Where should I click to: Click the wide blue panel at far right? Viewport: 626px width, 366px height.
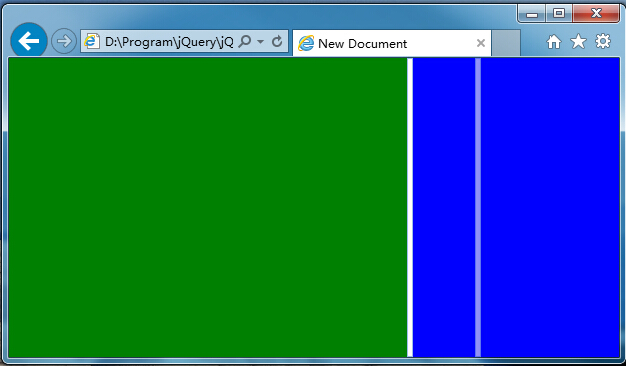[x=550, y=207]
